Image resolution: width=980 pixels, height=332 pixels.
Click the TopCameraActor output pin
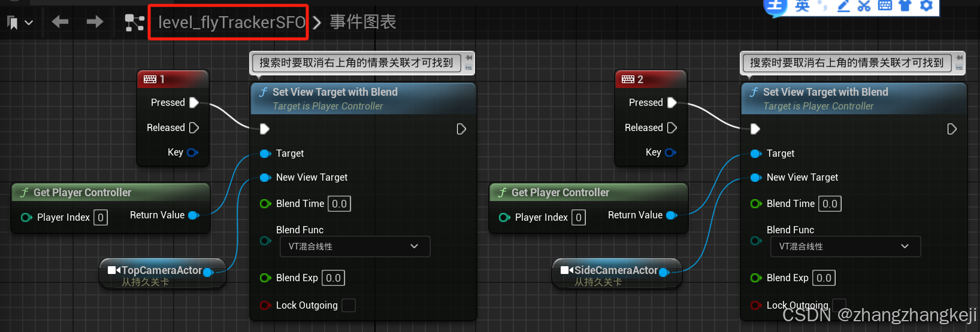click(208, 272)
